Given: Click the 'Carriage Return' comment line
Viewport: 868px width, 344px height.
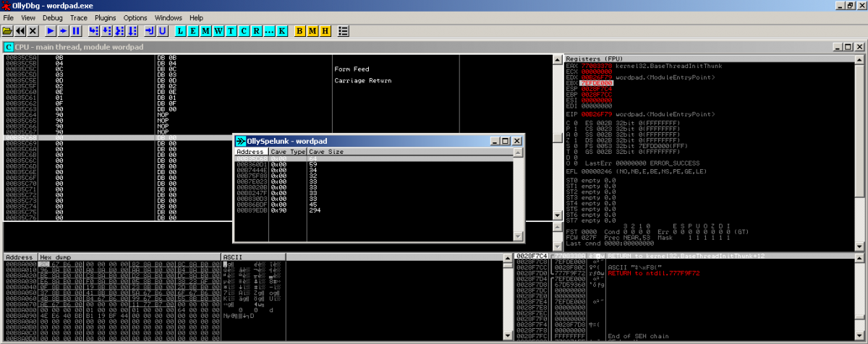Looking at the screenshot, I should click(362, 80).
